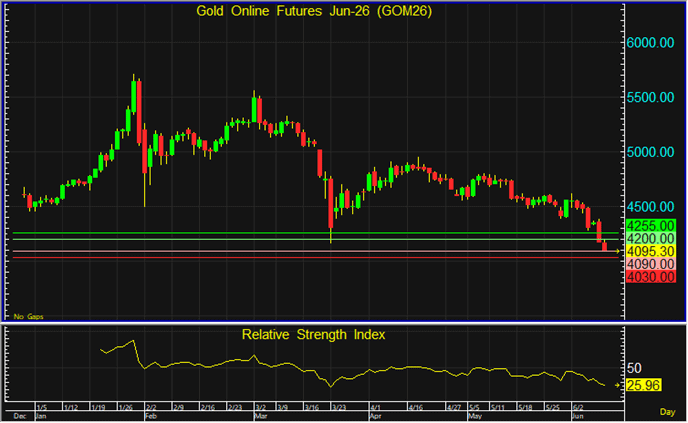The height and width of the screenshot is (423, 688).
Task: Click the light green 4200.00 level tag
Action: click(x=651, y=238)
